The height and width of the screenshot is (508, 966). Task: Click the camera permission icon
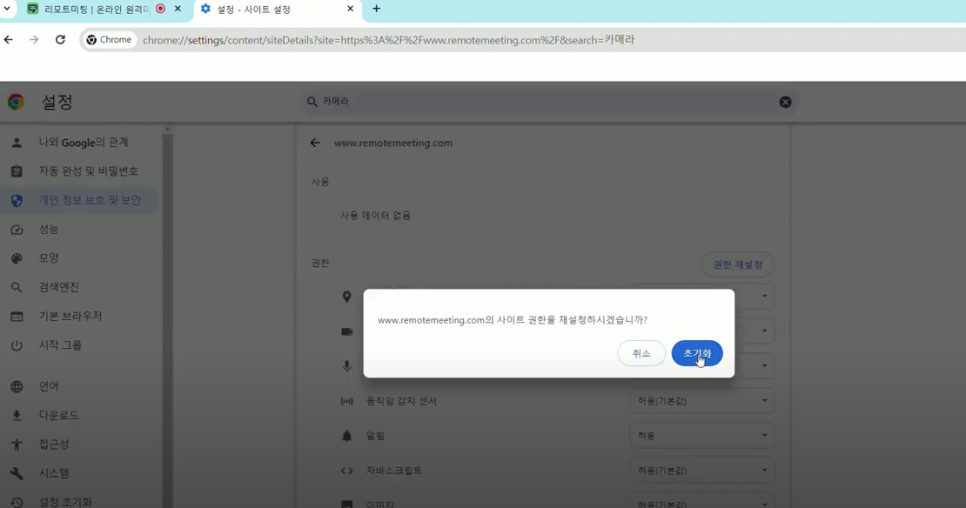pos(347,331)
